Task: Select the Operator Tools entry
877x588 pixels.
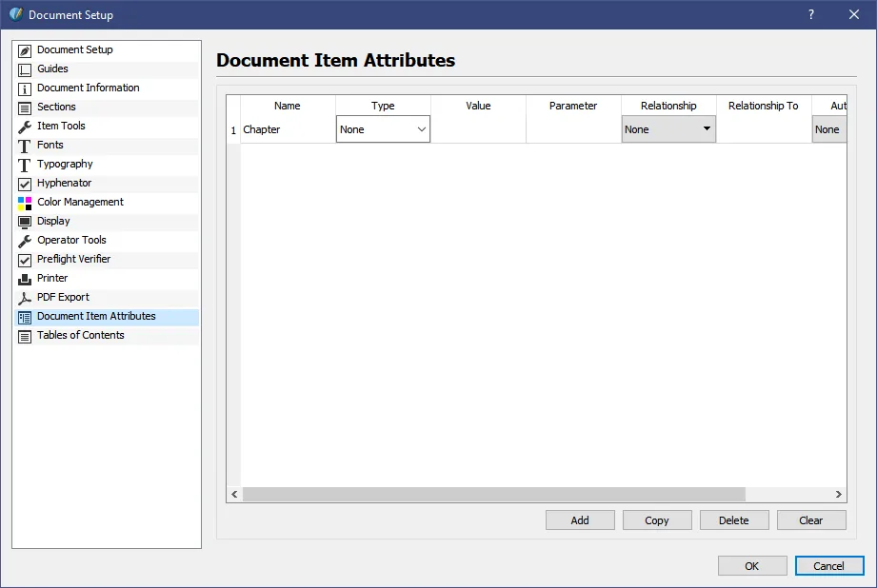Action: [x=107, y=240]
